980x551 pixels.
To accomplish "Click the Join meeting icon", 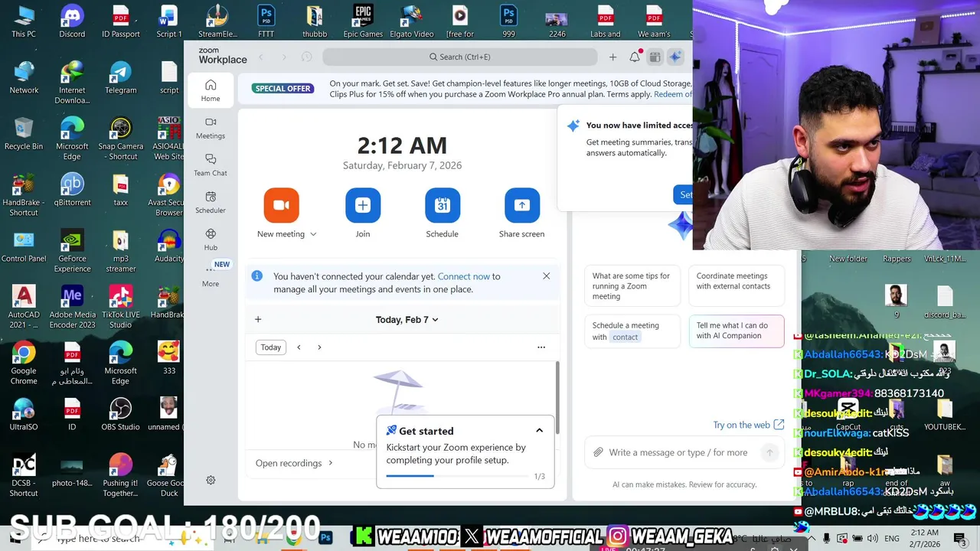I will [363, 205].
